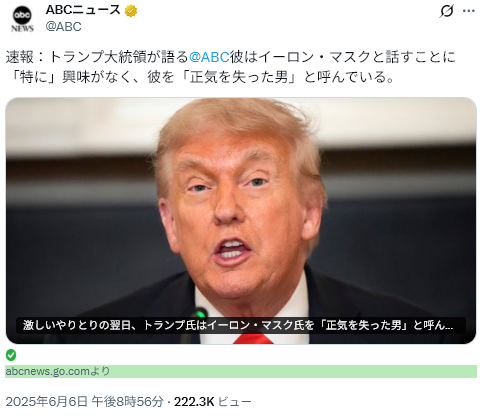
Task: Click the ビュー views label
Action: [235, 402]
